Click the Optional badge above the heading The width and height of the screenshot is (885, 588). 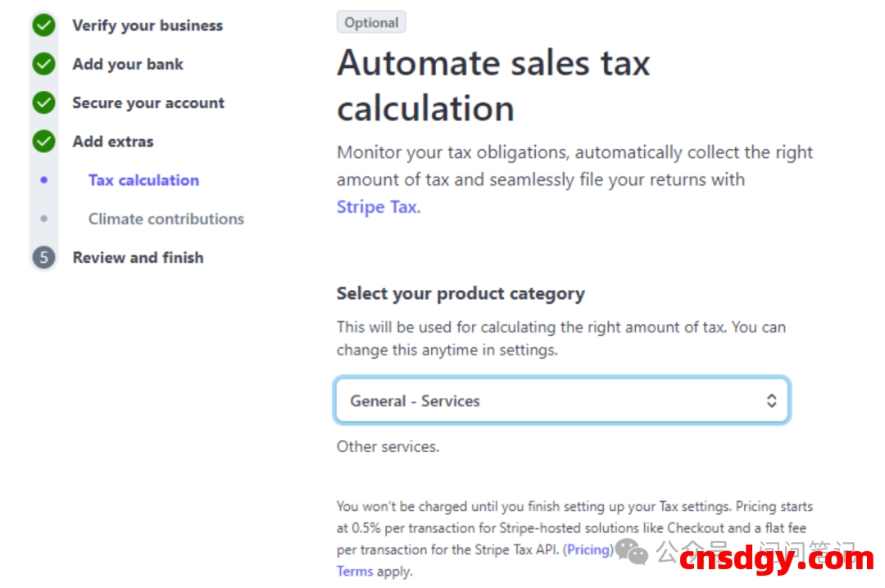pos(371,22)
